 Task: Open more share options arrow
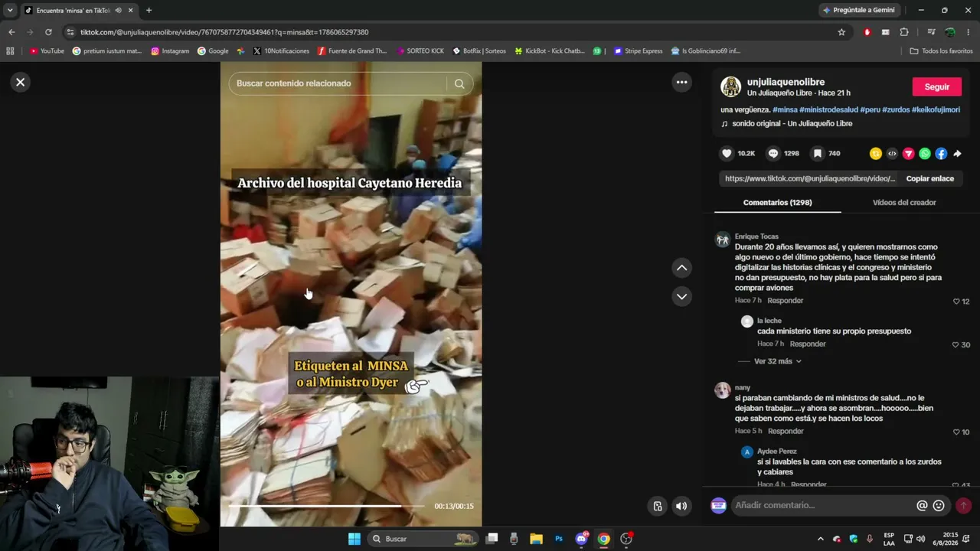pos(957,154)
